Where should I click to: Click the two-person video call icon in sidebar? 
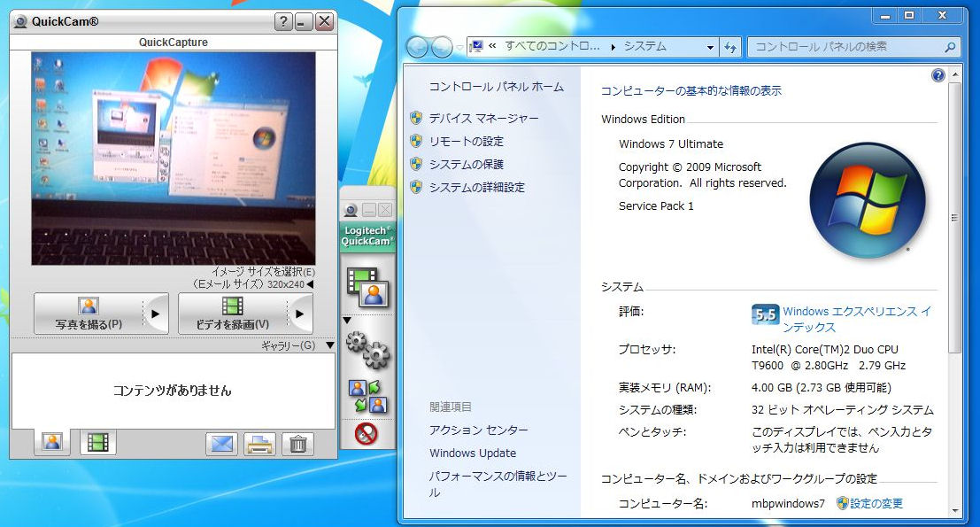(x=367, y=397)
